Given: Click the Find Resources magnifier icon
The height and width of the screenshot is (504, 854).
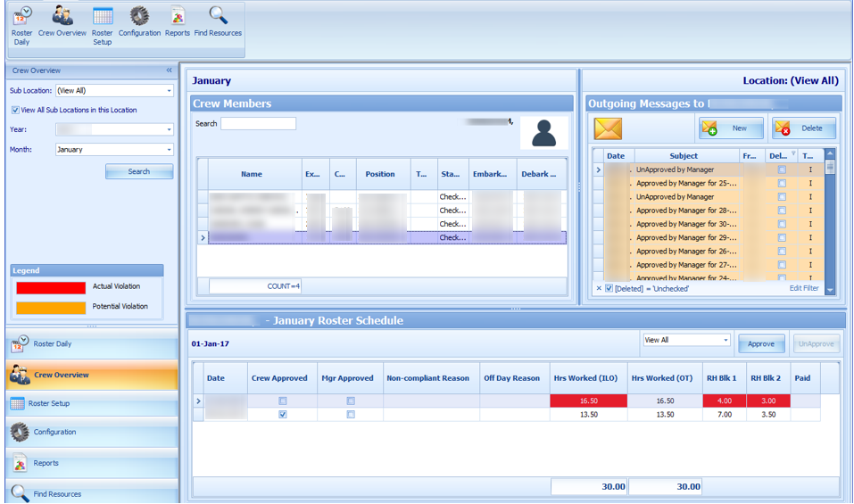Looking at the screenshot, I should pyautogui.click(x=218, y=22).
